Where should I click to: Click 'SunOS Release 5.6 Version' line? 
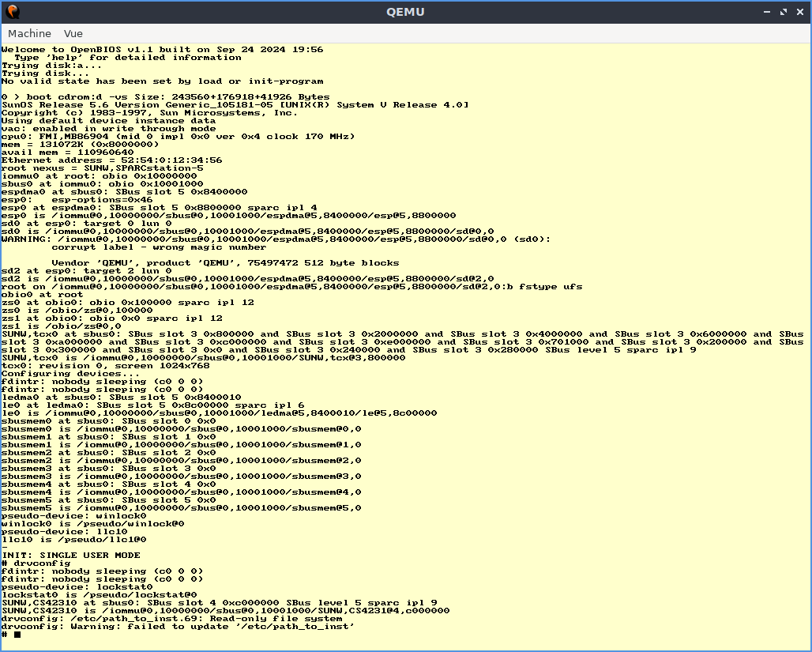click(235, 104)
